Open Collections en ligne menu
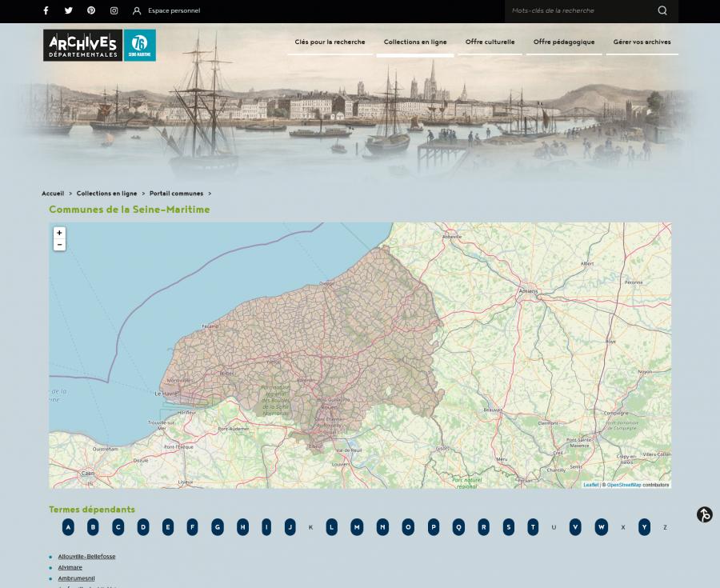The image size is (720, 588). tap(415, 42)
